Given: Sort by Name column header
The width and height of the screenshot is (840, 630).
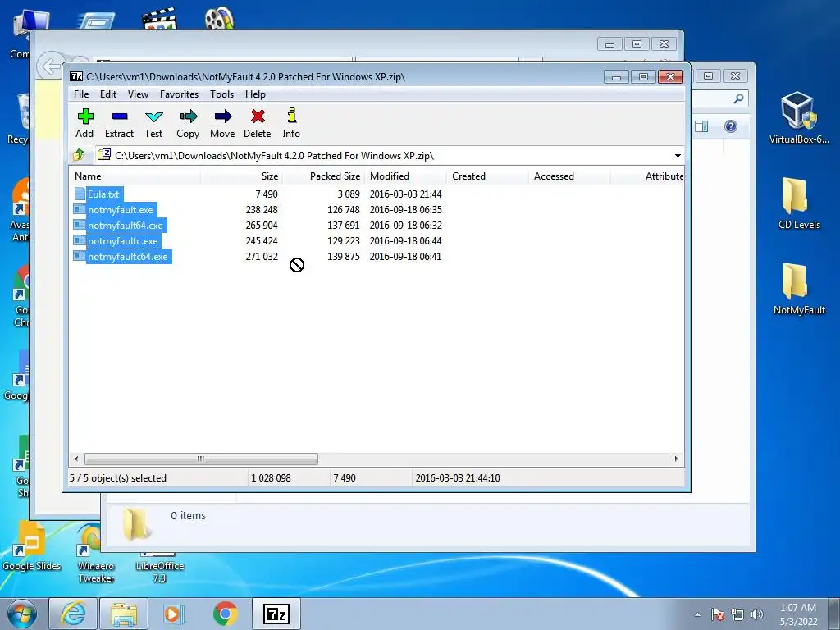Looking at the screenshot, I should coord(135,176).
